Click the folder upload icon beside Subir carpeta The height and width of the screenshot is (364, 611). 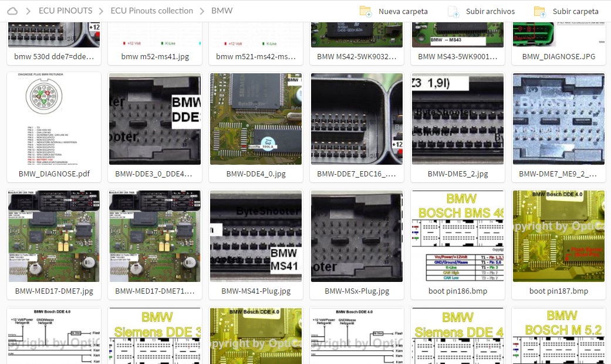point(540,11)
